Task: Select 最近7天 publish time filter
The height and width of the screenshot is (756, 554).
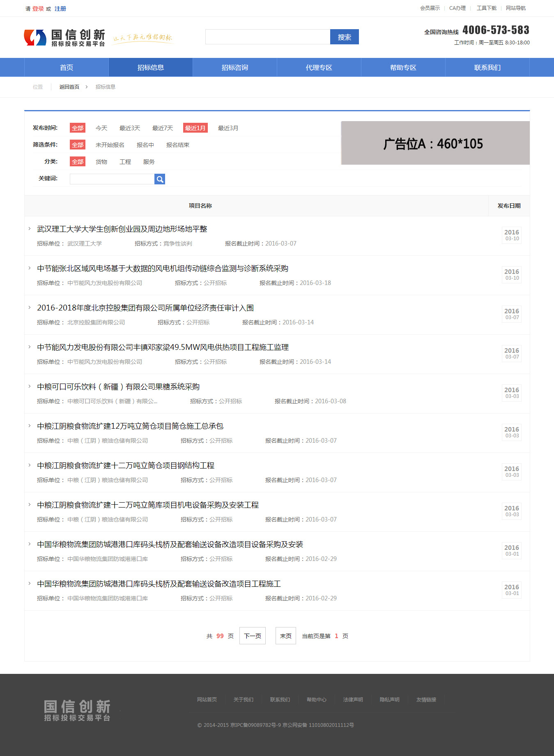Action: pos(162,128)
